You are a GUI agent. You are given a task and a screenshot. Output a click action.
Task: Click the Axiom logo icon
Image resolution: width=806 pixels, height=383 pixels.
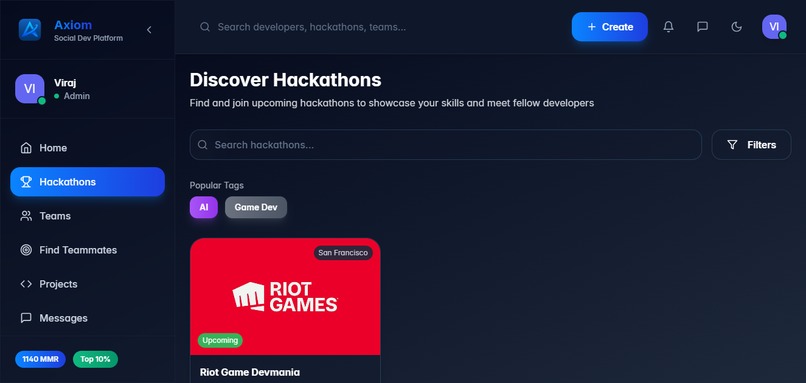30,30
